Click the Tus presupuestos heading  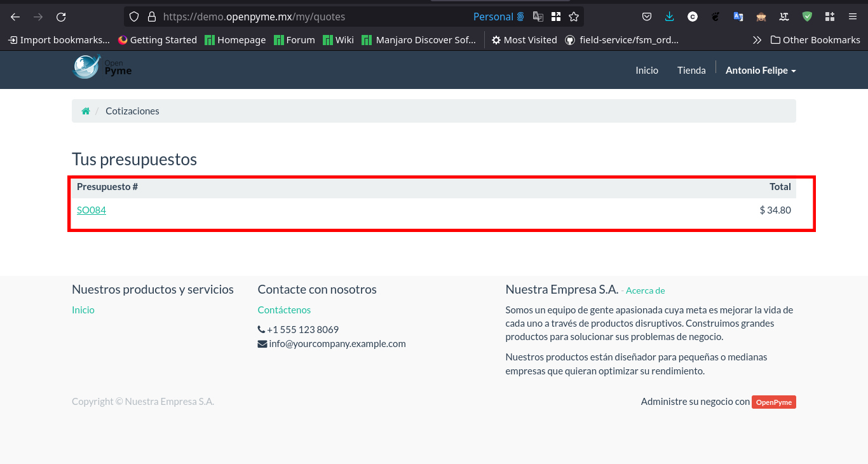pyautogui.click(x=135, y=159)
